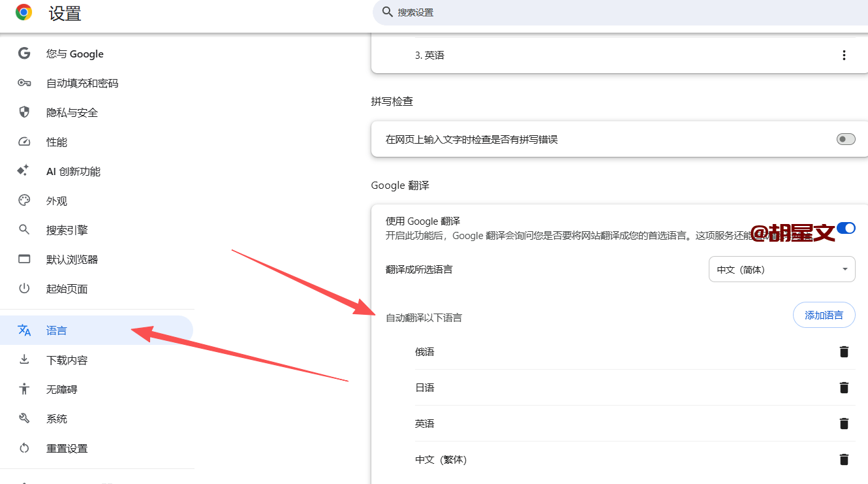Click the 搜索设置 search field
This screenshot has width=868, height=484.
(x=587, y=12)
